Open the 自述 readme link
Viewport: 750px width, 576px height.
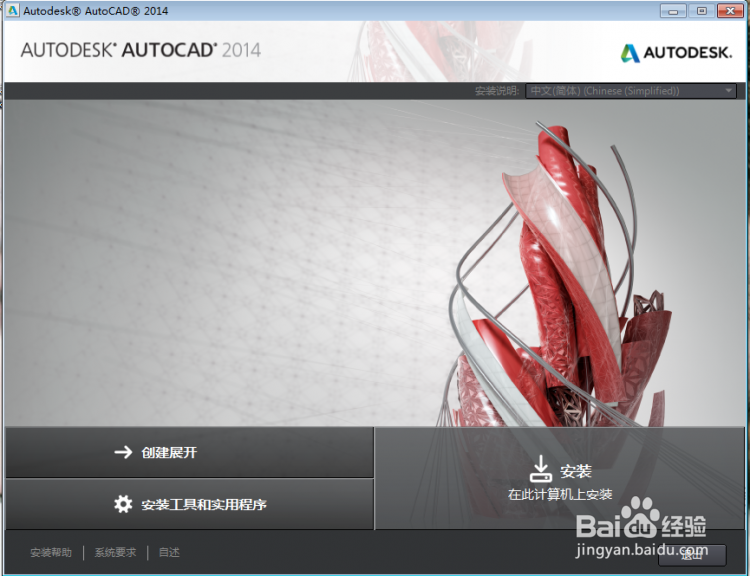click(169, 553)
